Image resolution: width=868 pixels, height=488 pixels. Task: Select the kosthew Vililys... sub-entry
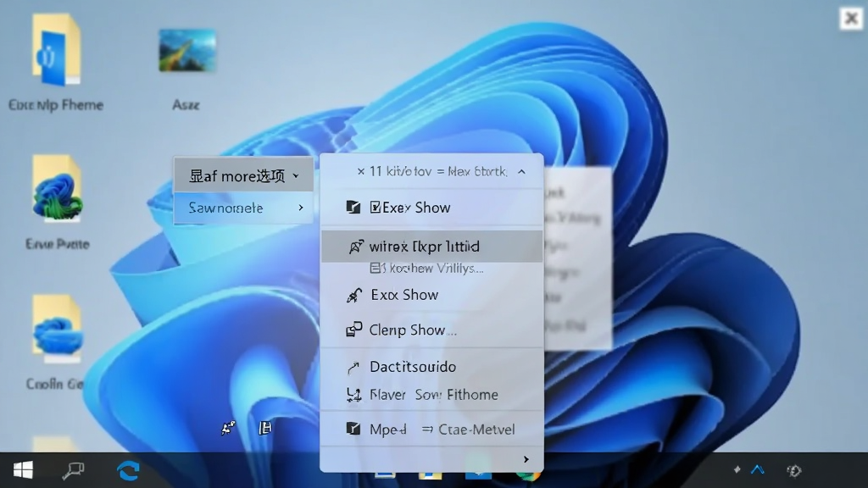[427, 269]
